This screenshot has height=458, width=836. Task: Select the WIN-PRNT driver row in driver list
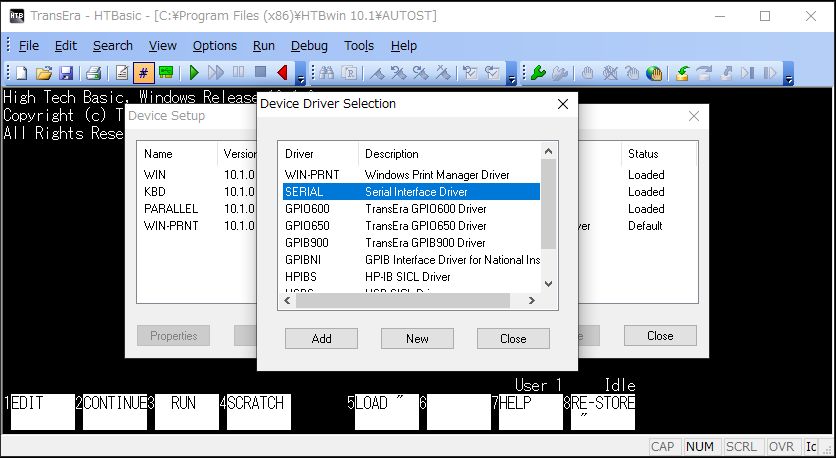point(411,174)
